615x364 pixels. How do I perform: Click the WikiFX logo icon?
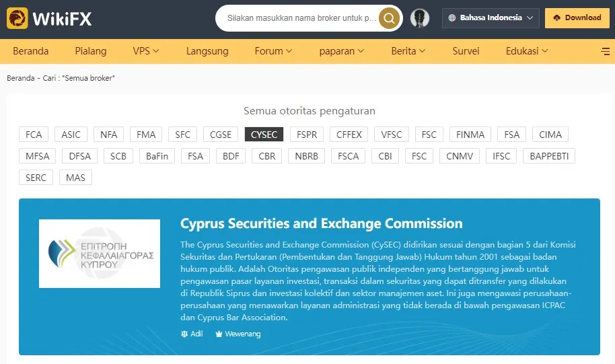click(17, 18)
